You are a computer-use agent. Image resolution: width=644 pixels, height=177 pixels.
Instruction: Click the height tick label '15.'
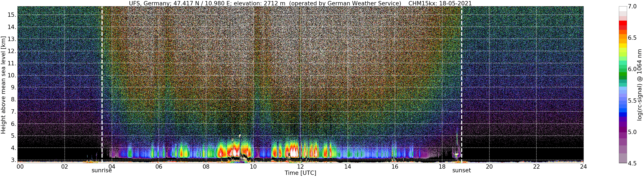click(12, 15)
